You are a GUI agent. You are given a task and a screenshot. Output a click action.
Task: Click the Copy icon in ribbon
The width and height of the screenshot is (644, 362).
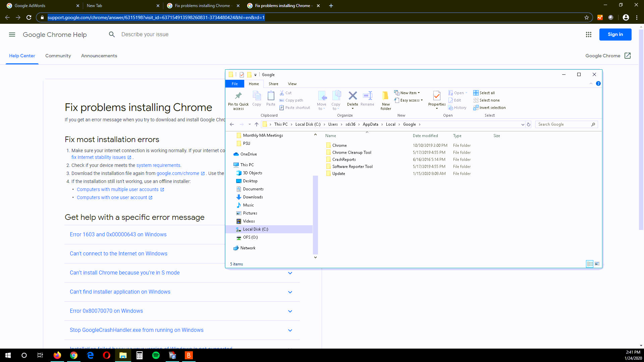point(257,99)
